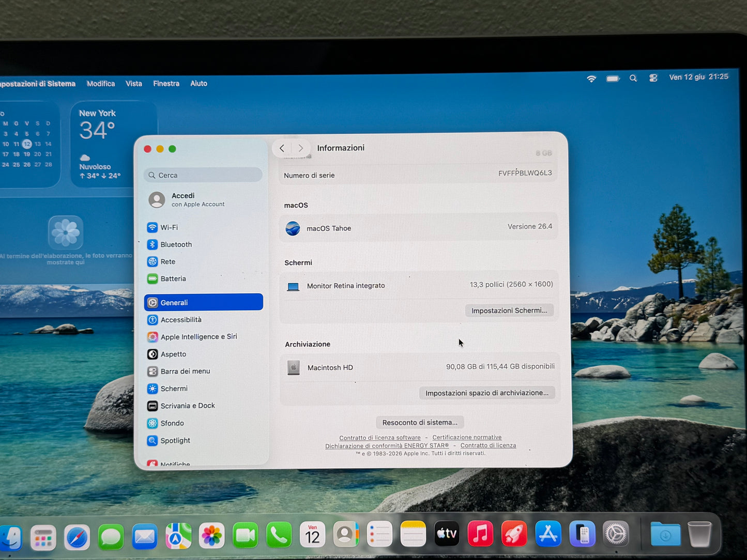This screenshot has width=747, height=560.
Task: Select Sfondo in the sidebar
Action: click(203, 423)
